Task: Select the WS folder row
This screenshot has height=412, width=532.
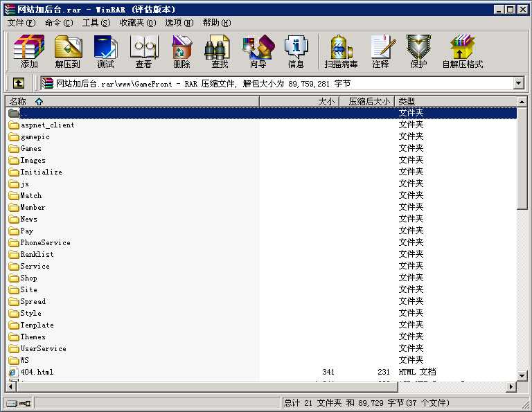Action: pos(261,360)
